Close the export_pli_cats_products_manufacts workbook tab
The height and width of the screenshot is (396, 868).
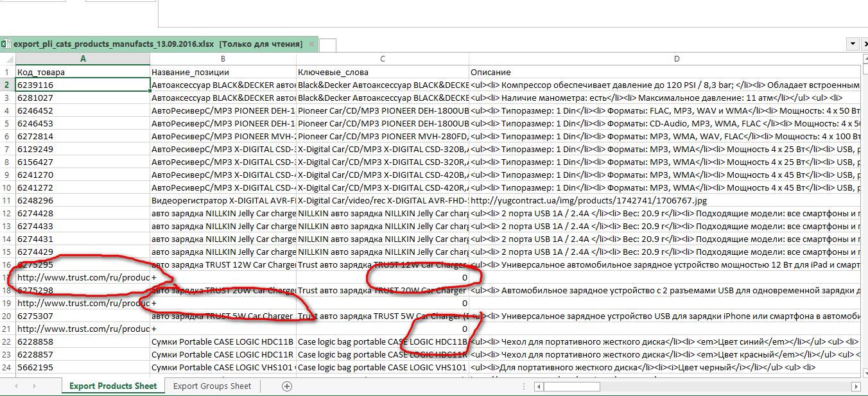[x=311, y=44]
